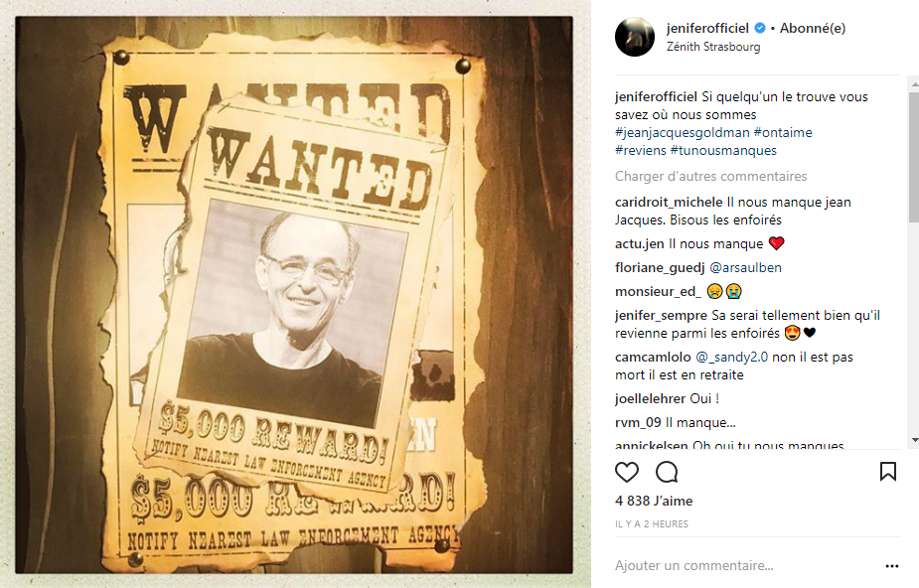The width and height of the screenshot is (919, 588).
Task: Click the verified badge next to jeniferofficiel
Action: [760, 28]
